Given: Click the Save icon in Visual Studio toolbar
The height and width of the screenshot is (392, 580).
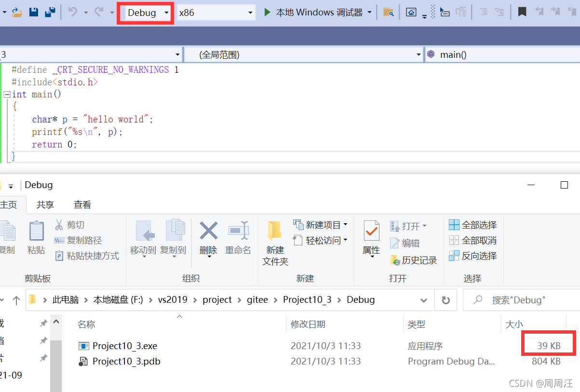Looking at the screenshot, I should point(33,13).
